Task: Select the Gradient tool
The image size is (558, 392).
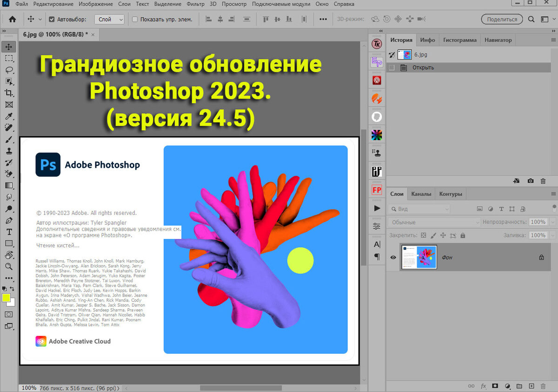Action: pyautogui.click(x=9, y=185)
